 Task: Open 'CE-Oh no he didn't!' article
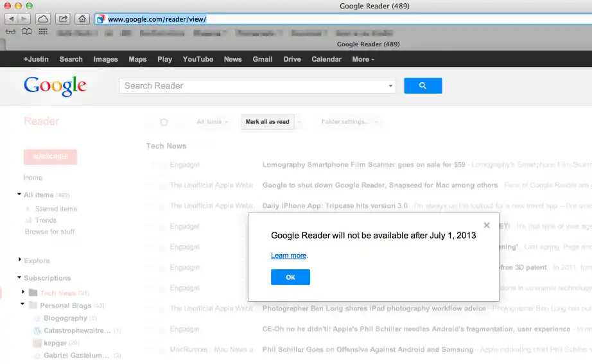[x=416, y=329]
